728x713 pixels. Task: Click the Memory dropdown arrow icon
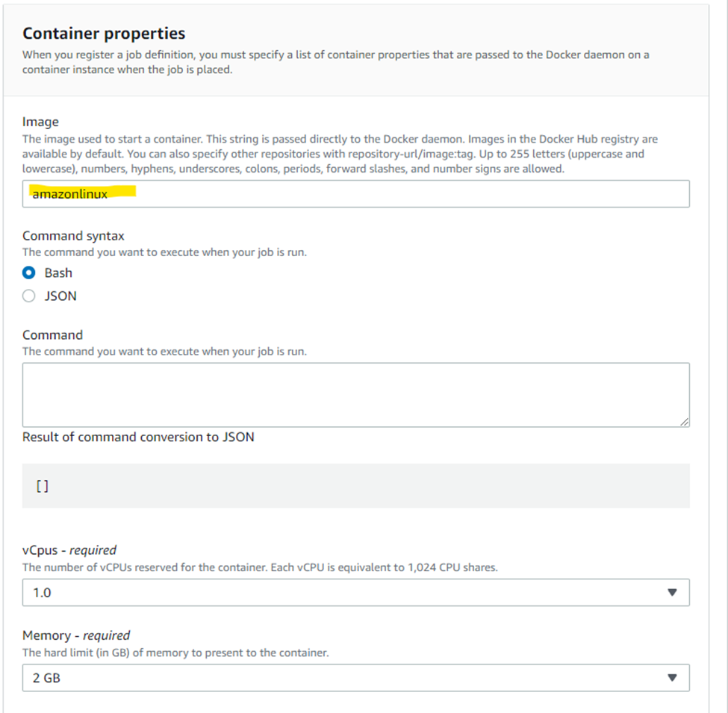(671, 678)
